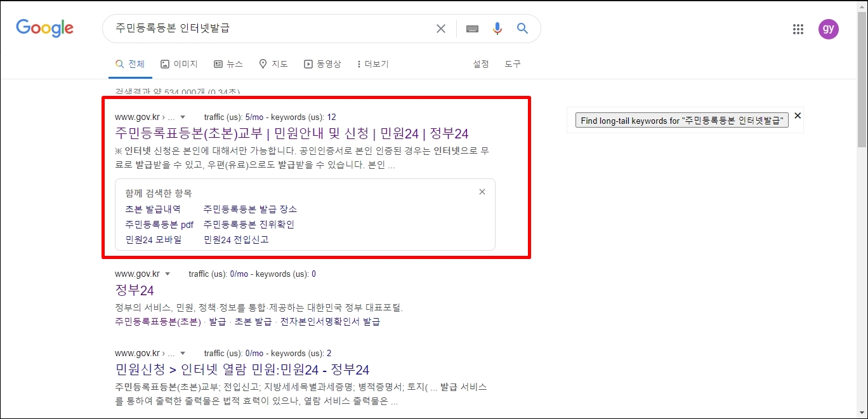Open 주민등록표등본(초본)교부 result title
The height and width of the screenshot is (419, 868).
click(292, 133)
